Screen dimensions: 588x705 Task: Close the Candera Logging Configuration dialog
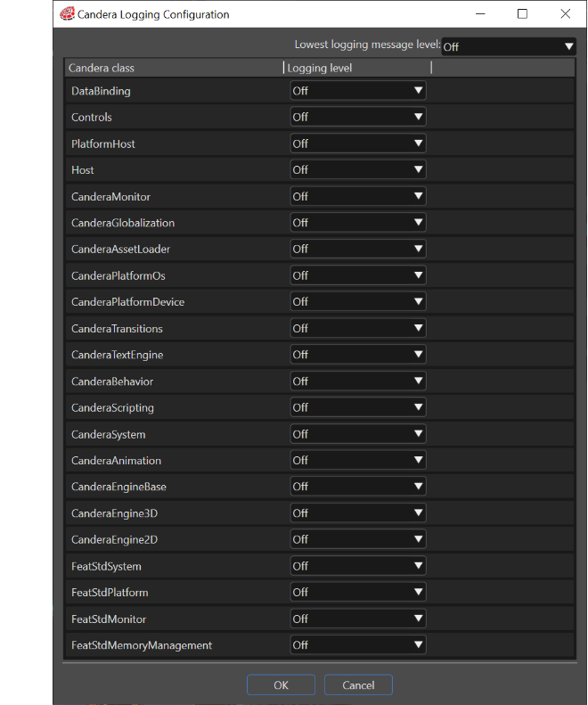pyautogui.click(x=565, y=14)
